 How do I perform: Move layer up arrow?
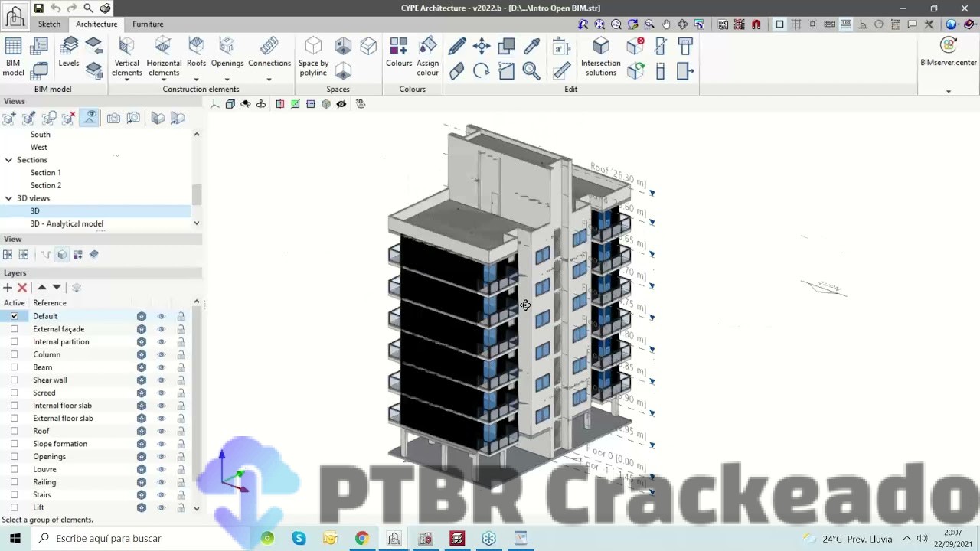(x=42, y=288)
